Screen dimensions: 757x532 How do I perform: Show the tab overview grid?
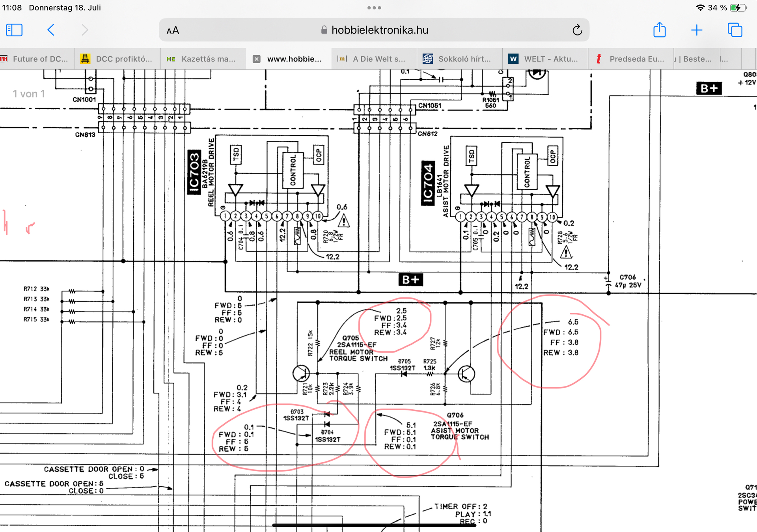tap(735, 30)
